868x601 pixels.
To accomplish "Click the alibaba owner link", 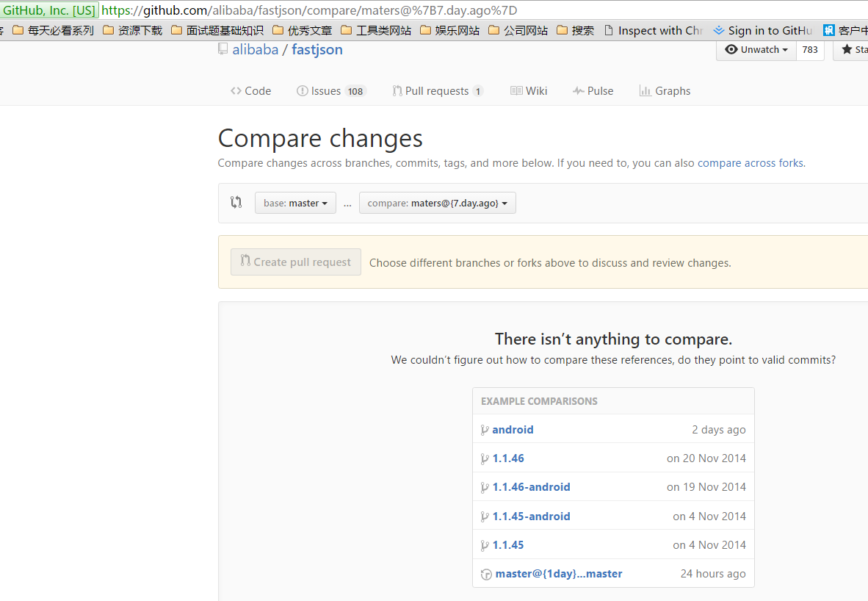I will [256, 49].
